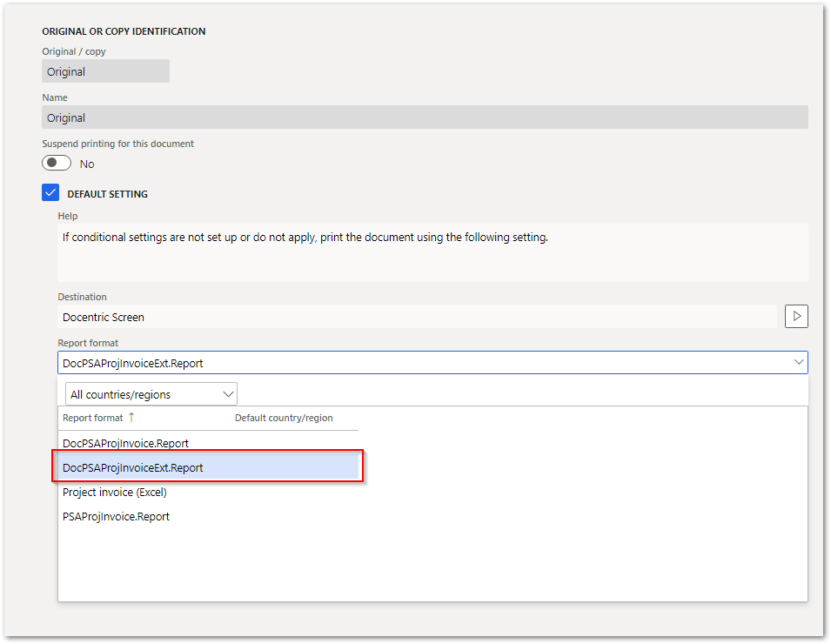Click the ORIGINAL OR COPY IDENTIFICATION heading
Screen dimensions: 831x644
(x=124, y=30)
